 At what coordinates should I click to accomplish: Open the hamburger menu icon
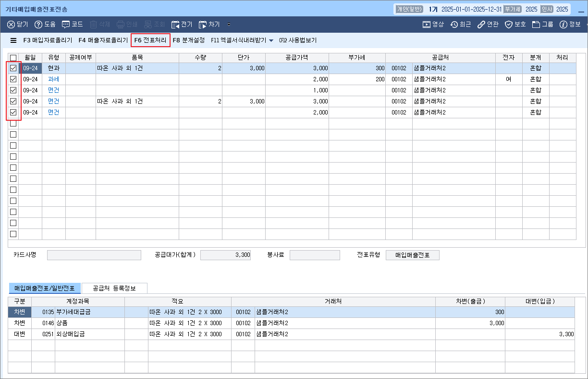pos(13,40)
